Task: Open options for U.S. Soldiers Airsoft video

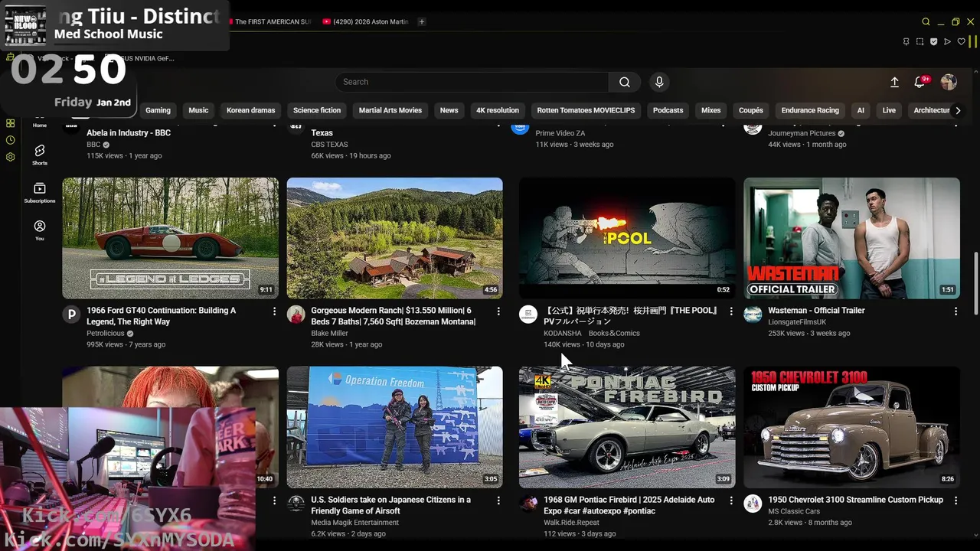Action: 498,500
